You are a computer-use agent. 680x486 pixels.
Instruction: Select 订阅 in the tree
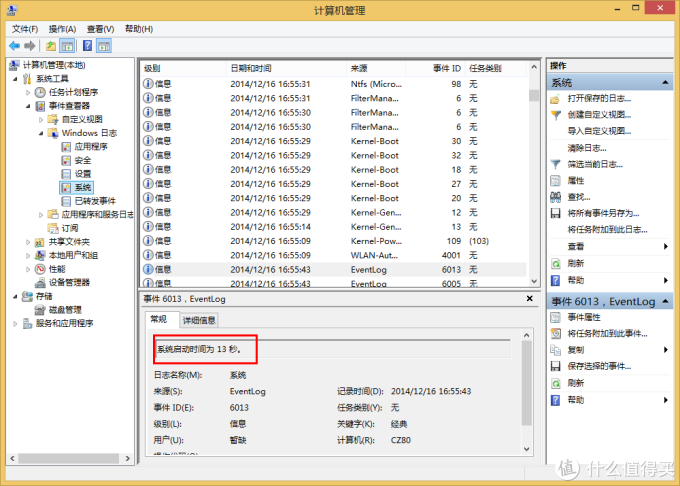(63, 228)
